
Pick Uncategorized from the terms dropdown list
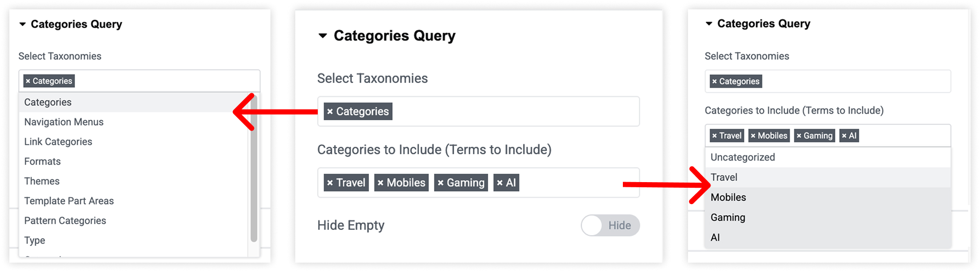point(742,158)
